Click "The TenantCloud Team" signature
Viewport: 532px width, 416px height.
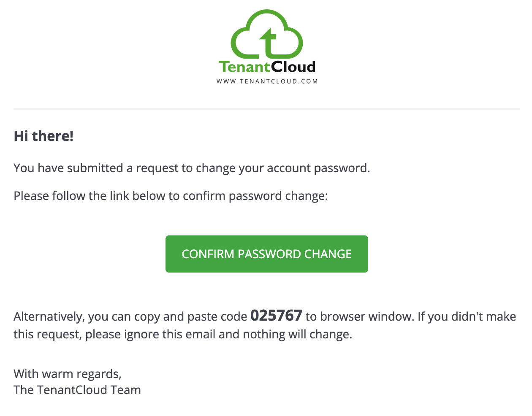pyautogui.click(x=77, y=390)
